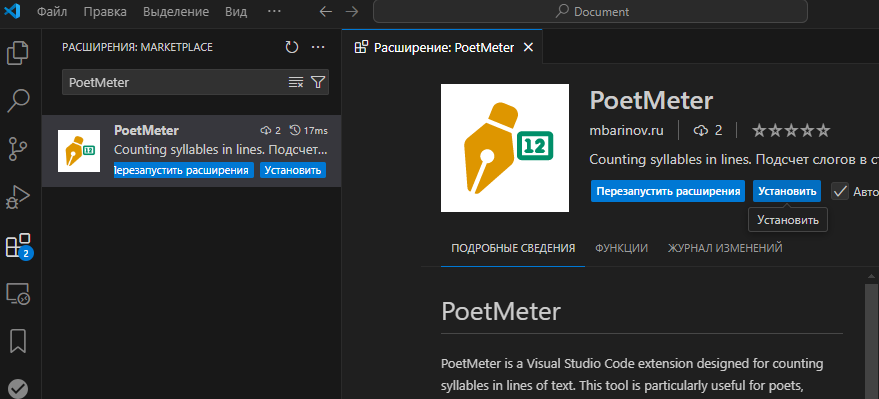Click the PoetMeter icon in the list
879x399 pixels.
(x=79, y=151)
